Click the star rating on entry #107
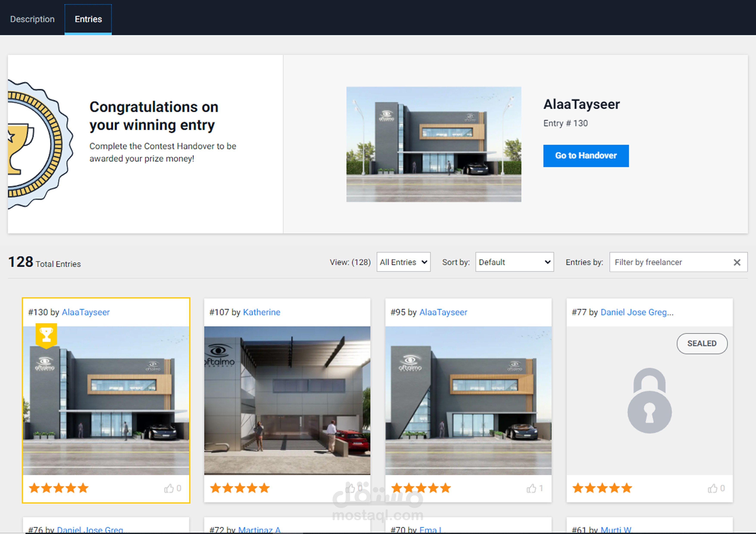This screenshot has width=756, height=534. pyautogui.click(x=240, y=488)
